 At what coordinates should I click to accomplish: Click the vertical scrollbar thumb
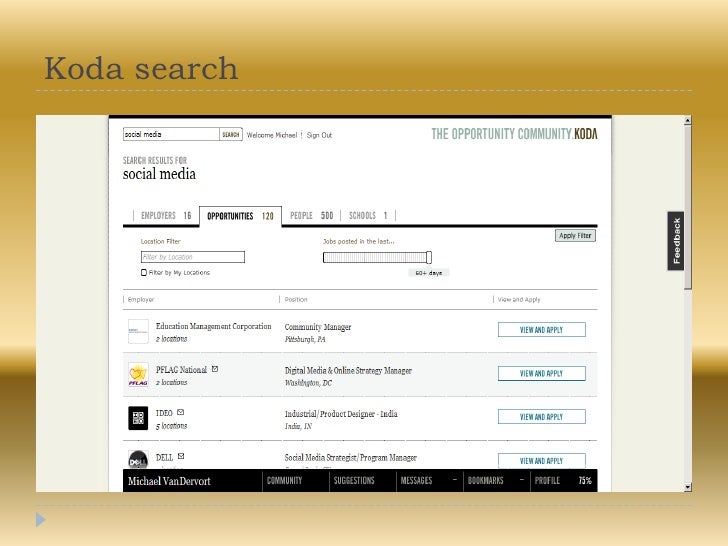tap(688, 209)
